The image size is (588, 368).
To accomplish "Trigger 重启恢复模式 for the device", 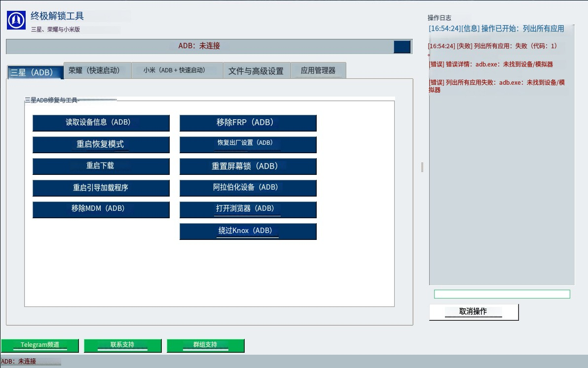I will point(101,144).
